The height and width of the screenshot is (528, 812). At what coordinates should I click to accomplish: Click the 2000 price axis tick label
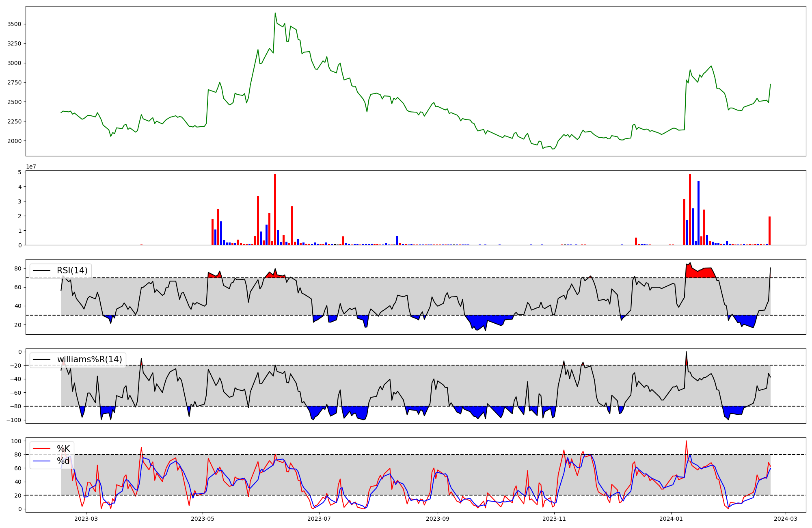(14, 141)
